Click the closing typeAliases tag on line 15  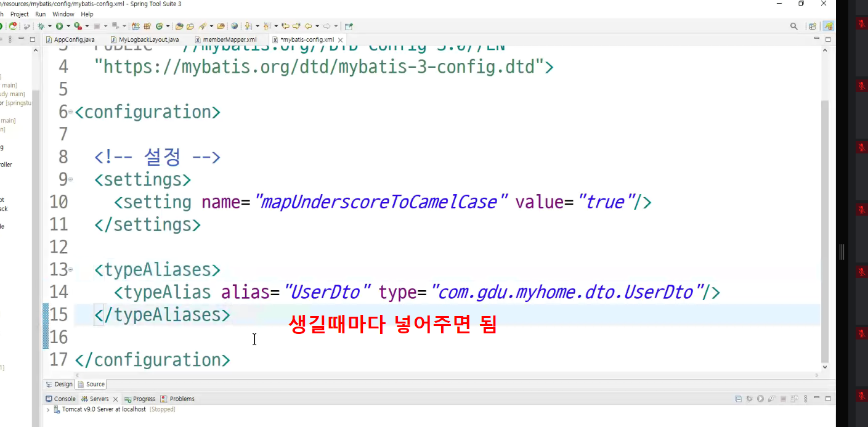coord(162,315)
